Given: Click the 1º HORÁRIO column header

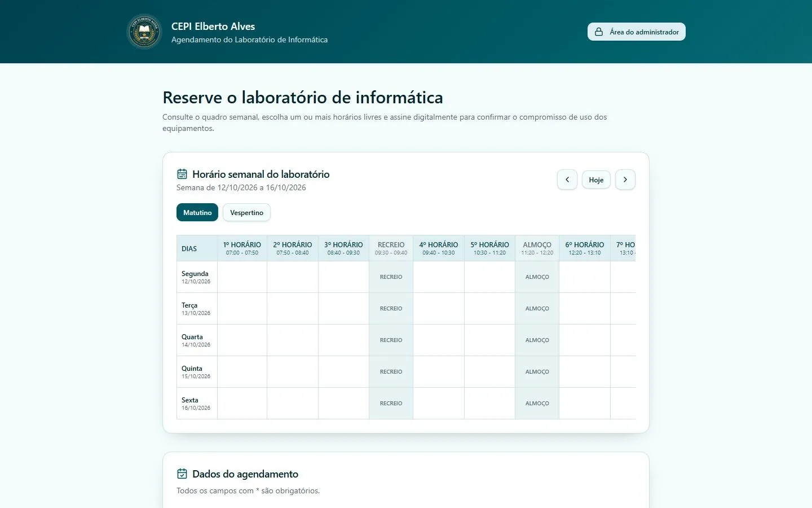Looking at the screenshot, I should pyautogui.click(x=242, y=248).
